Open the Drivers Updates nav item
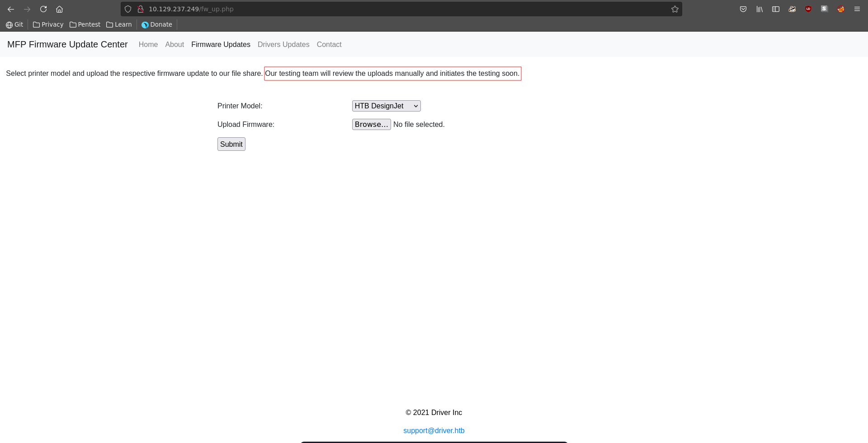 click(283, 44)
